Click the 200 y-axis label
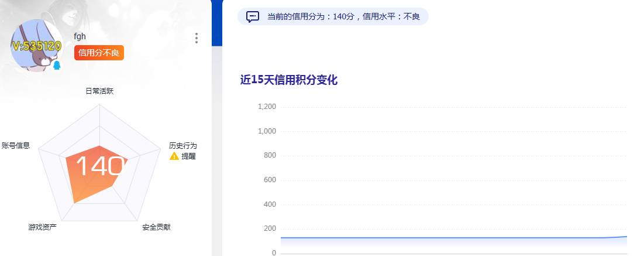 (270, 228)
